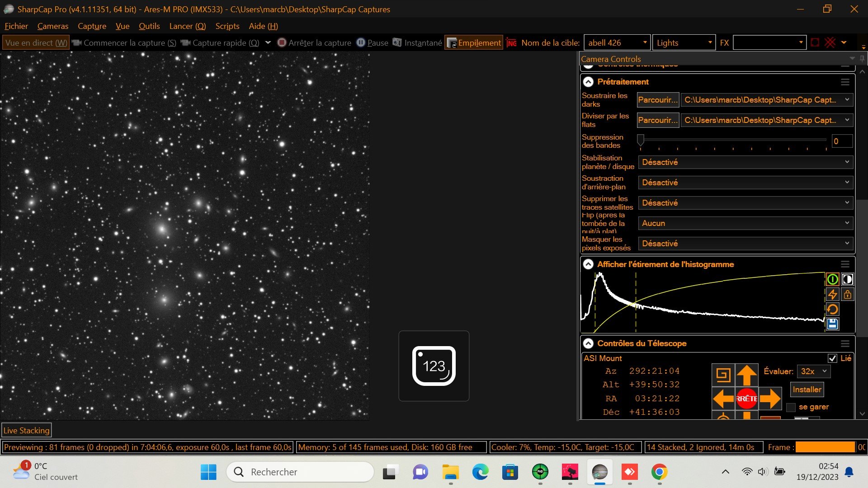
Task: Pause the capture
Action: [373, 43]
